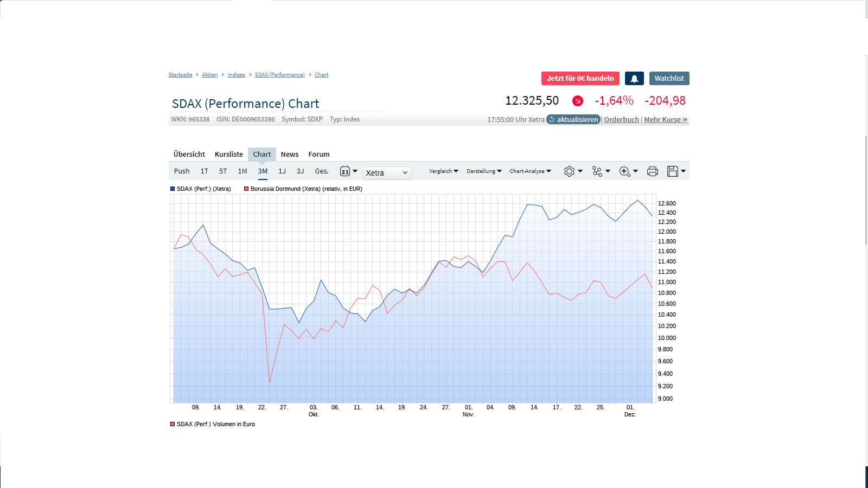Select the 3M time range
The width and height of the screenshot is (868, 488).
(x=263, y=171)
